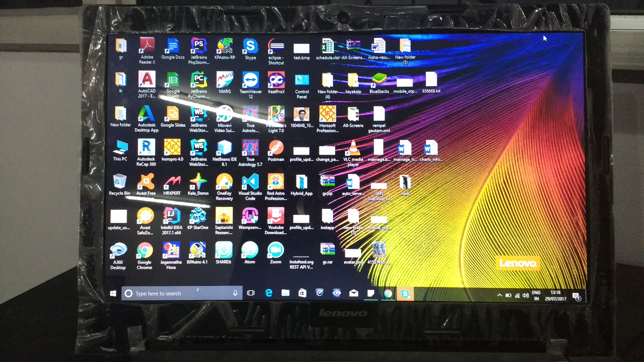Activate Cortana microphone in search box

pyautogui.click(x=235, y=293)
